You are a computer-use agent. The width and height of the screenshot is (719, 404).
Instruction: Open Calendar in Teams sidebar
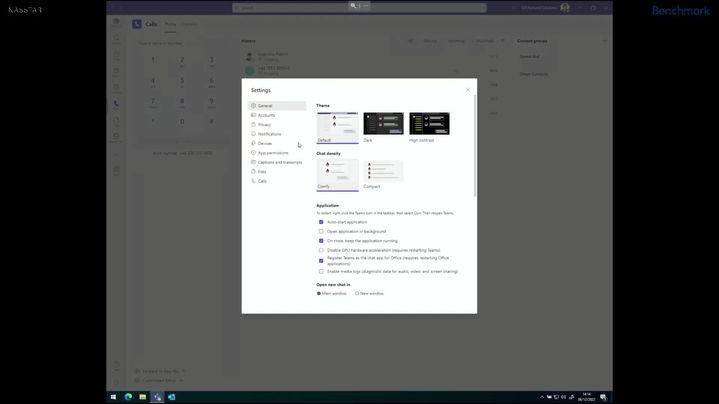coord(116,88)
